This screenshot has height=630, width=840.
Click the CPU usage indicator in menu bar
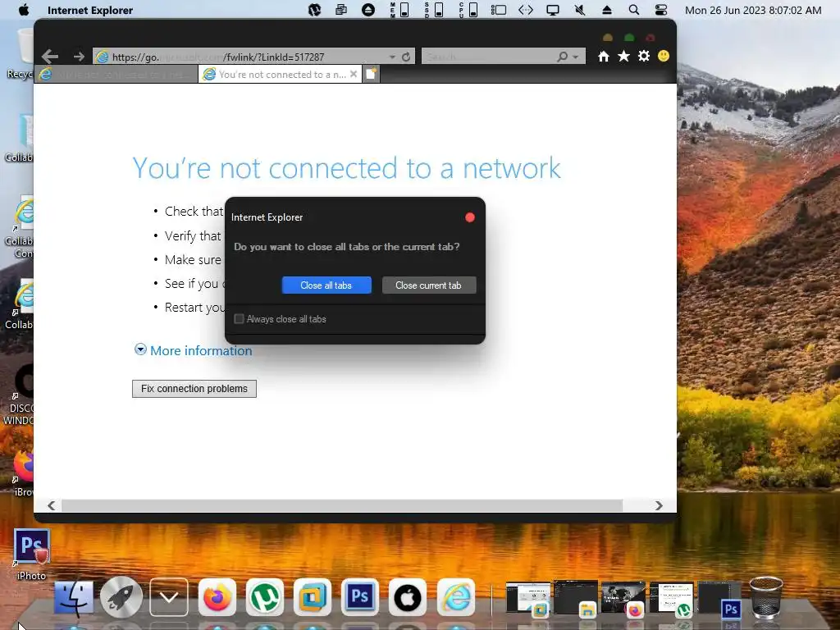coord(468,10)
